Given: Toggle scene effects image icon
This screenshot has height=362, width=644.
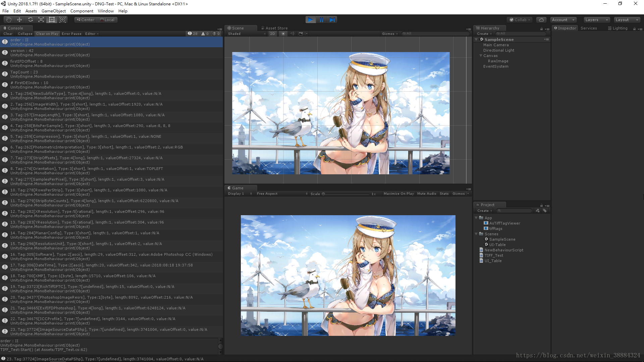Looking at the screenshot, I should pyautogui.click(x=301, y=34).
